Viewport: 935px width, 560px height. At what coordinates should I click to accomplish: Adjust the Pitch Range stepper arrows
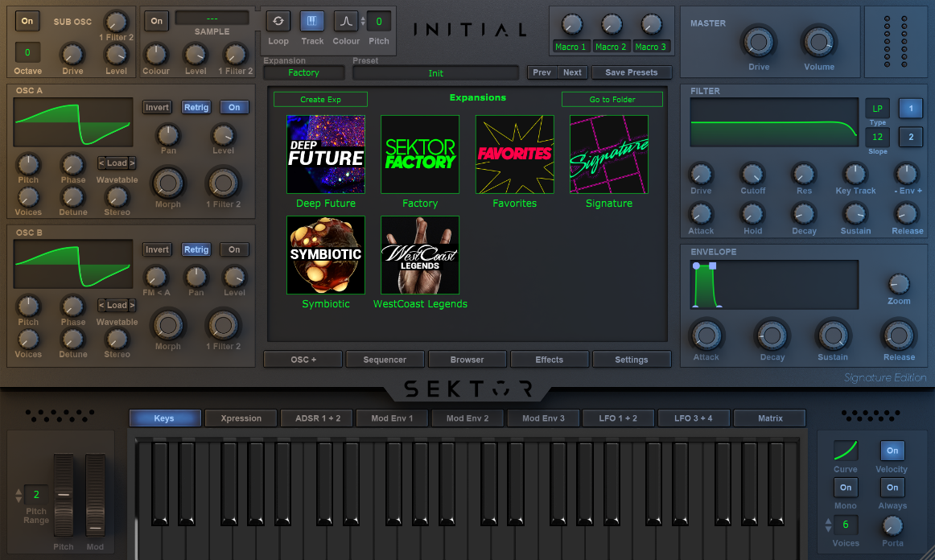(19, 495)
